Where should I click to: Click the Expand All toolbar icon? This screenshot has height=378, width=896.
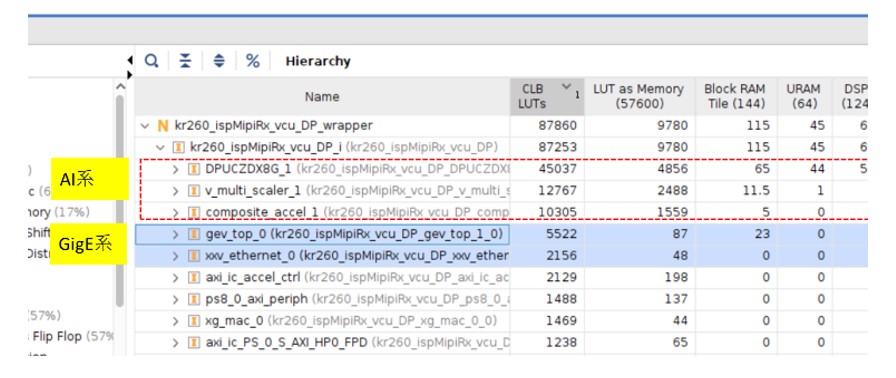tap(219, 61)
